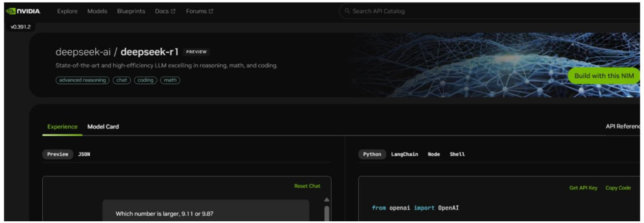Click the deepseek-r1 model title
Image resolution: width=644 pixels, height=223 pixels.
coord(149,52)
